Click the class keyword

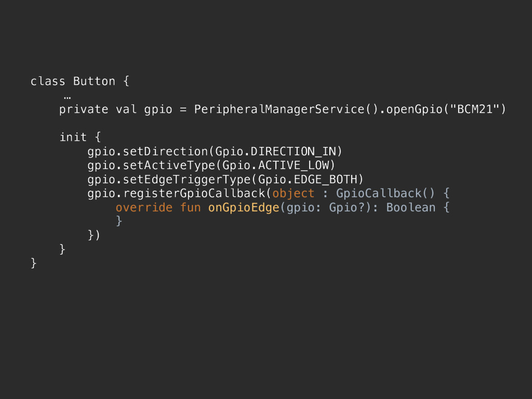click(48, 82)
